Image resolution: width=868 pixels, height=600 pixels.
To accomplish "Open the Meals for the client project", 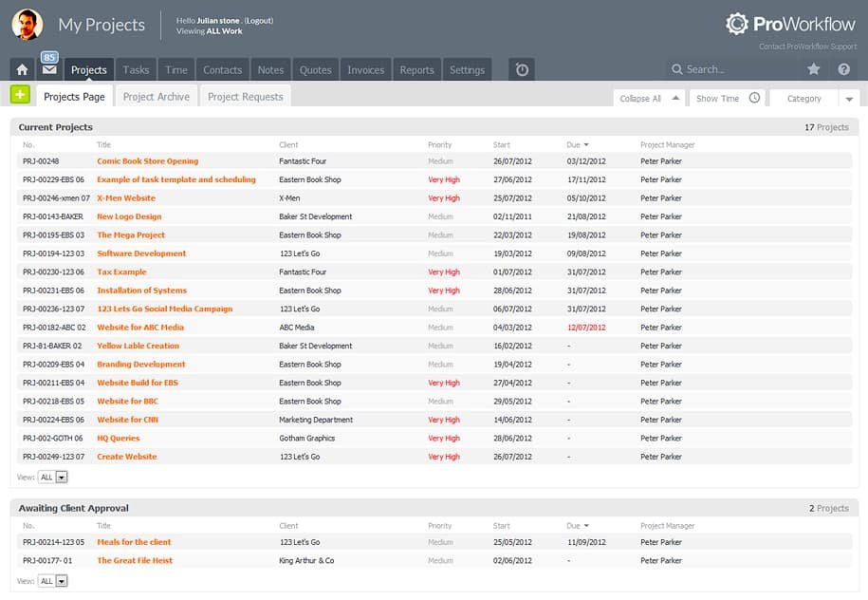I will coord(134,542).
